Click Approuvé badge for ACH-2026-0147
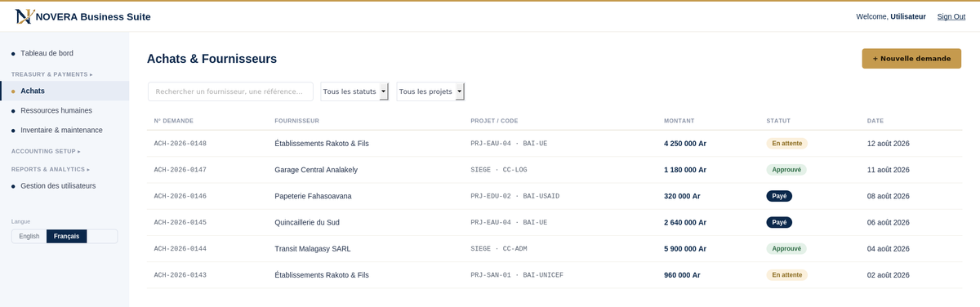 click(x=786, y=170)
